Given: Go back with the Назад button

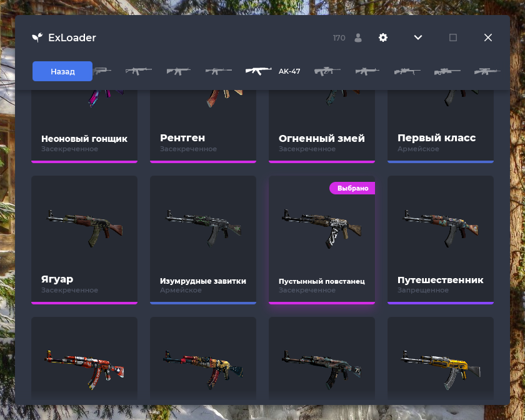Looking at the screenshot, I should point(62,71).
